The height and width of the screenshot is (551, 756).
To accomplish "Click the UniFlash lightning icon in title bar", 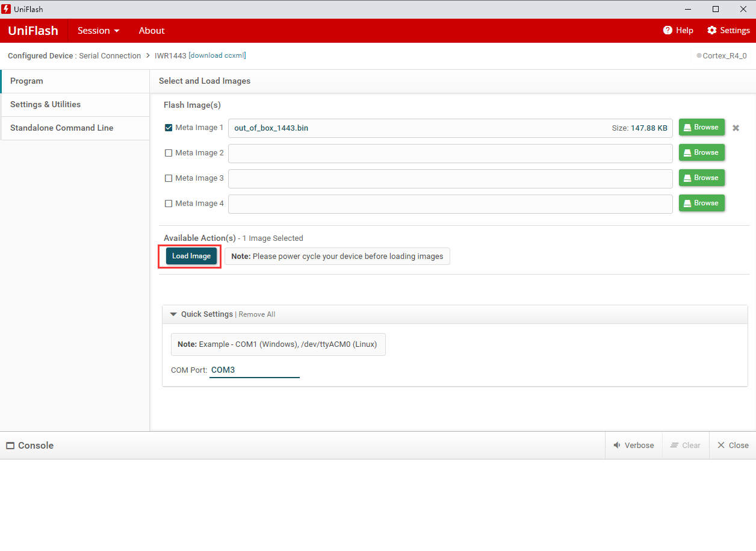I will 7,9.
